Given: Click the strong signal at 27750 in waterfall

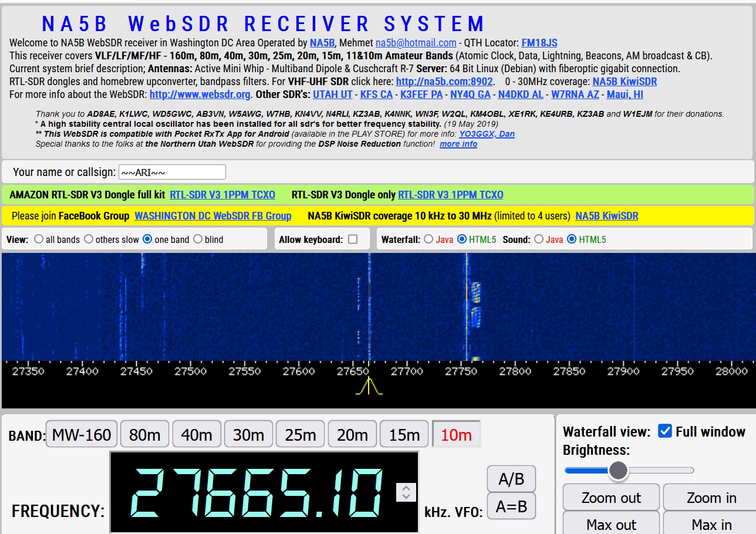Looking at the screenshot, I should coord(467,305).
